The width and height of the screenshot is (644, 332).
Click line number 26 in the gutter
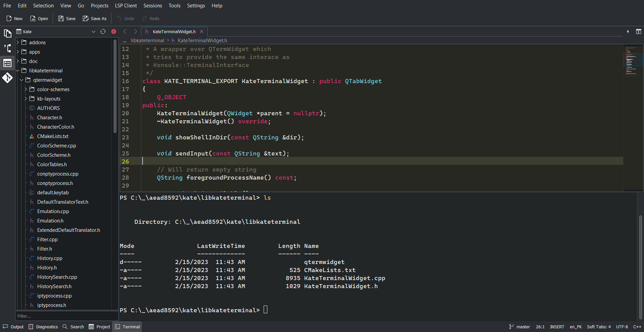click(x=125, y=161)
